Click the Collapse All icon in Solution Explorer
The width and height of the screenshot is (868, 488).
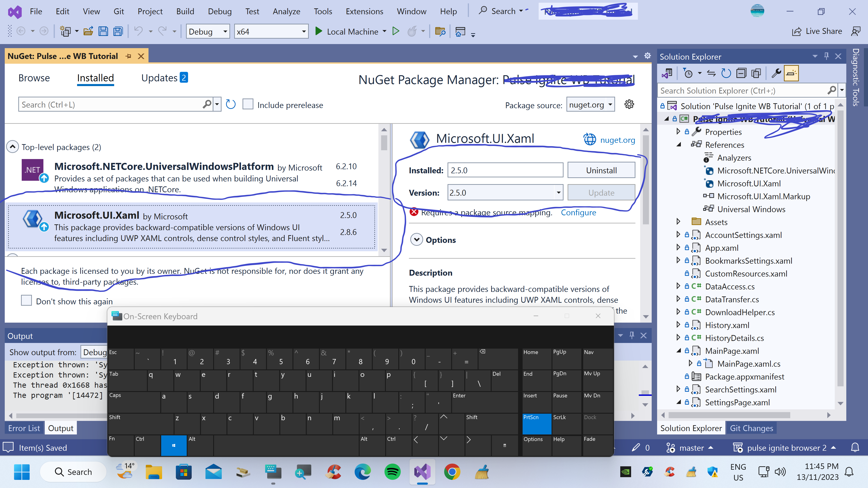pos(741,73)
